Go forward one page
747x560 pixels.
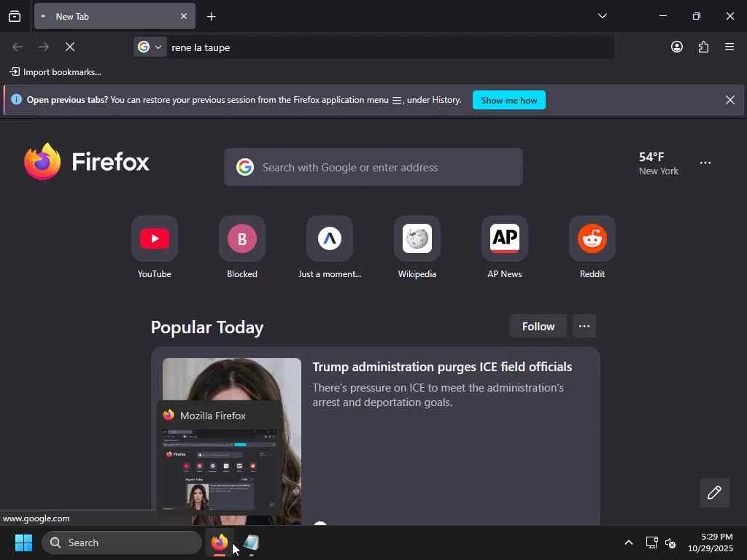point(43,47)
